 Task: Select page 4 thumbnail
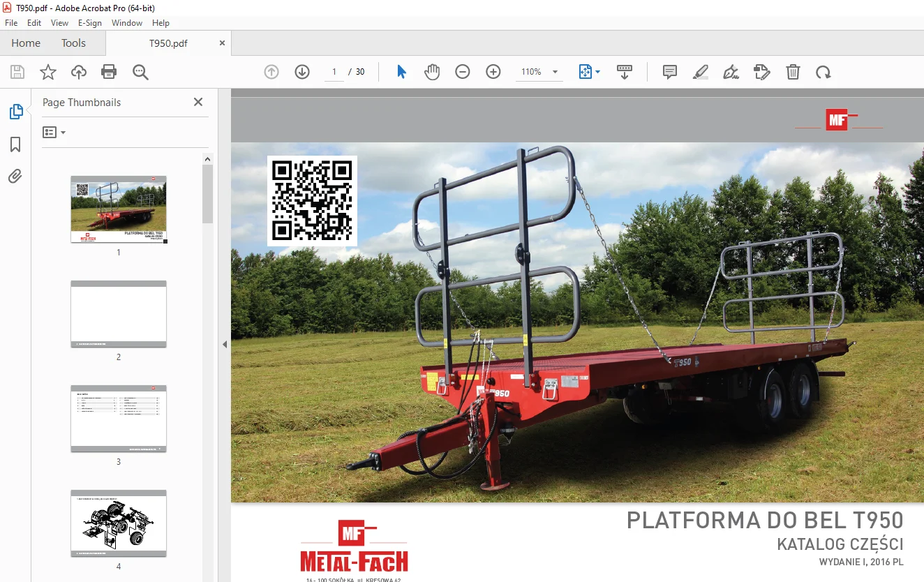pyautogui.click(x=119, y=523)
